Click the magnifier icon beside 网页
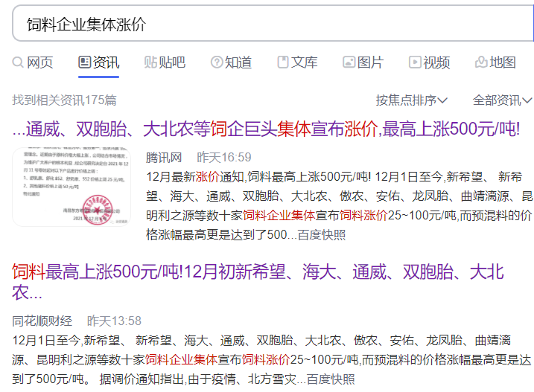Screen dimensions: 534x392 pos(18,62)
